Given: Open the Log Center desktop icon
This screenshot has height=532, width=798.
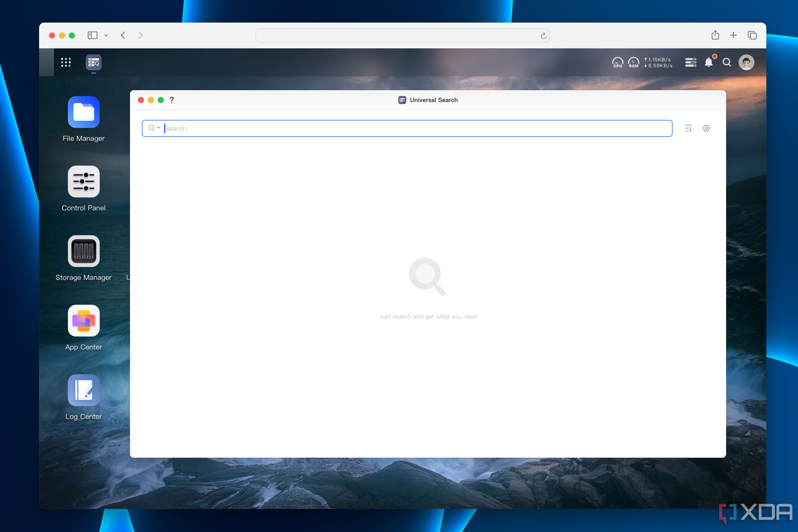Looking at the screenshot, I should pos(84,390).
